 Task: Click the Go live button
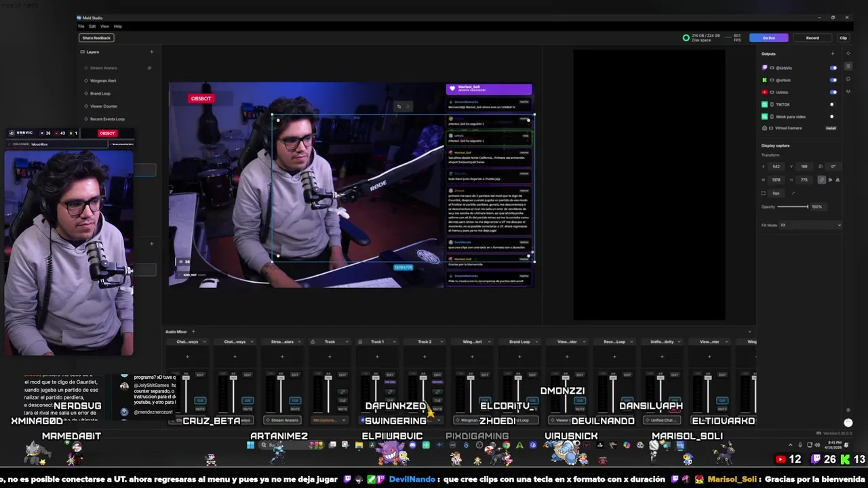coord(768,38)
